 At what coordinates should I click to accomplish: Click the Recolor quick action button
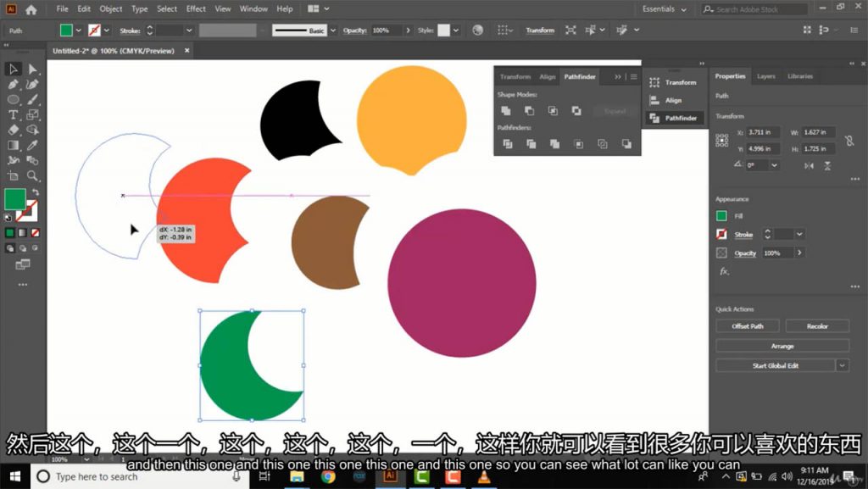click(817, 325)
